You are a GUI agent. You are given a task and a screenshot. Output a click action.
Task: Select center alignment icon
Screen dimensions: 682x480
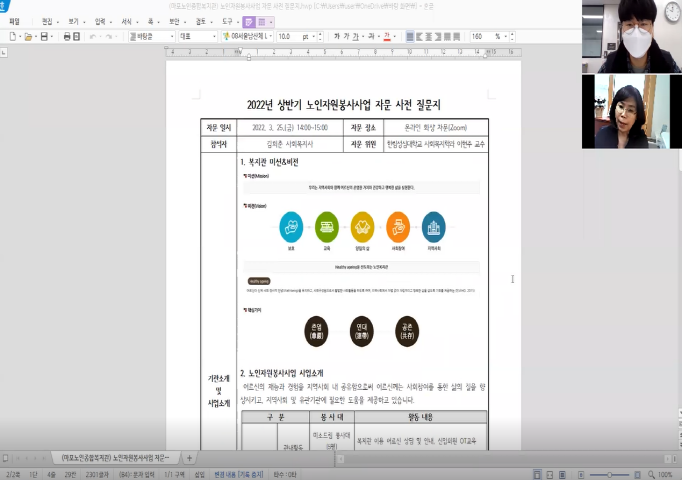pos(428,37)
